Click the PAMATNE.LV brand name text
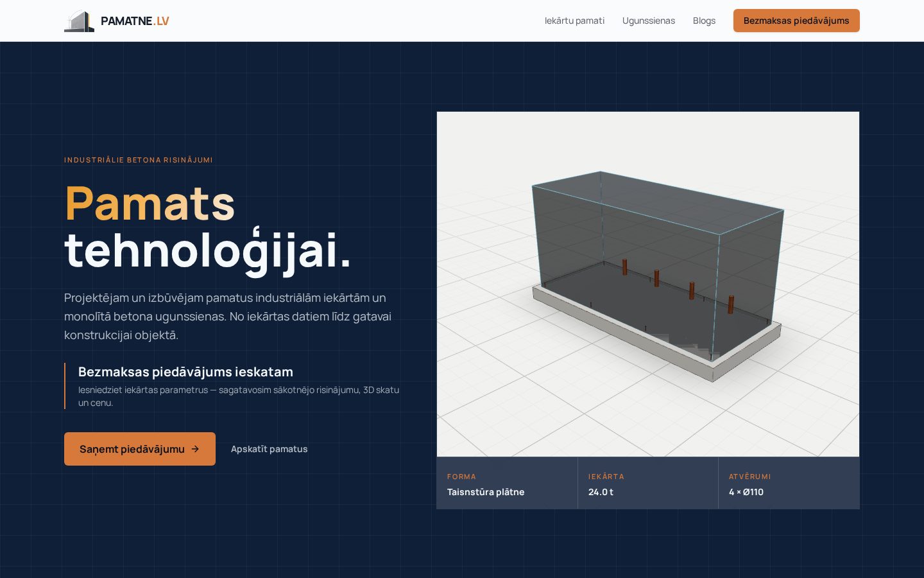 (135, 21)
